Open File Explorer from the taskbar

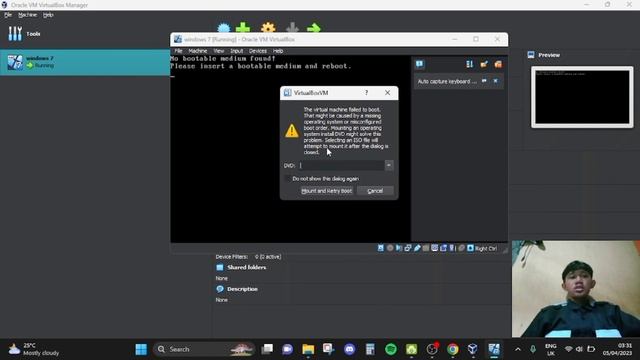[308, 349]
